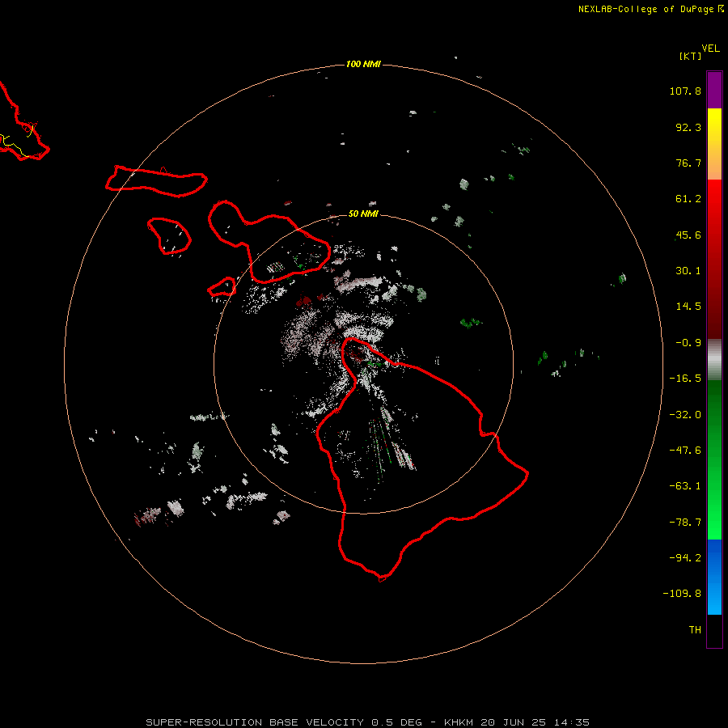Image resolution: width=728 pixels, height=728 pixels.
Task: Click the -16.5 legend value
Action: pos(685,379)
